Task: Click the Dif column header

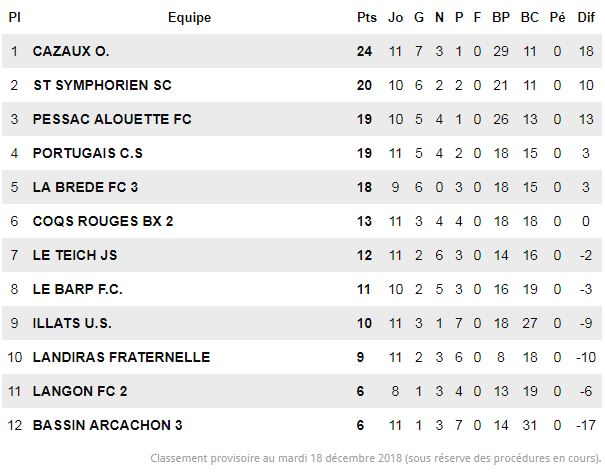Action: click(586, 17)
